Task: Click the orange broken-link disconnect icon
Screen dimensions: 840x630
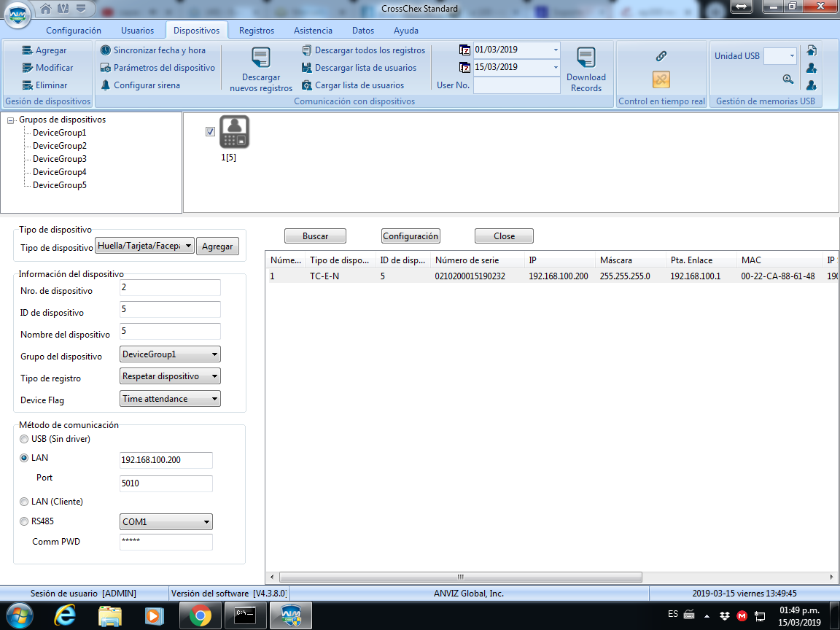Action: [661, 79]
